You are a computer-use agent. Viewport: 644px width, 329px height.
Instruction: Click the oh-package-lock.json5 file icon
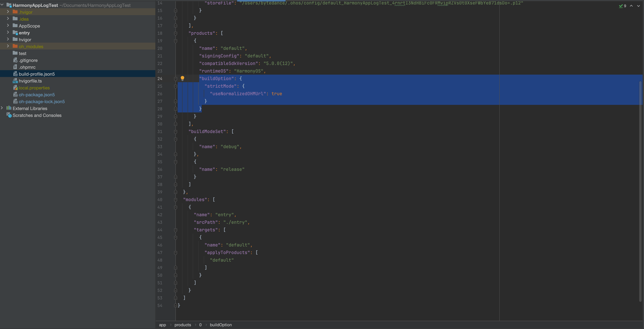(x=15, y=101)
